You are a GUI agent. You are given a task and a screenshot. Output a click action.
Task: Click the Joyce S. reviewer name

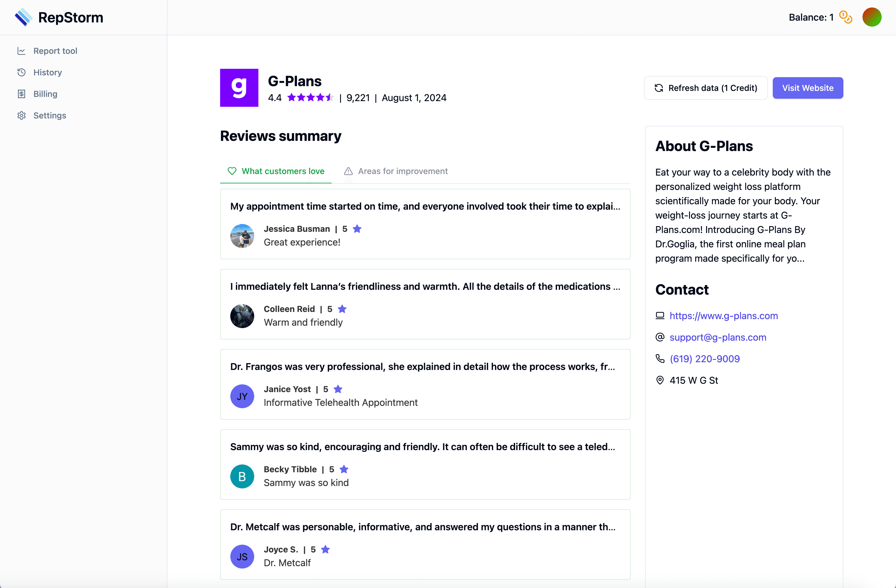click(281, 550)
